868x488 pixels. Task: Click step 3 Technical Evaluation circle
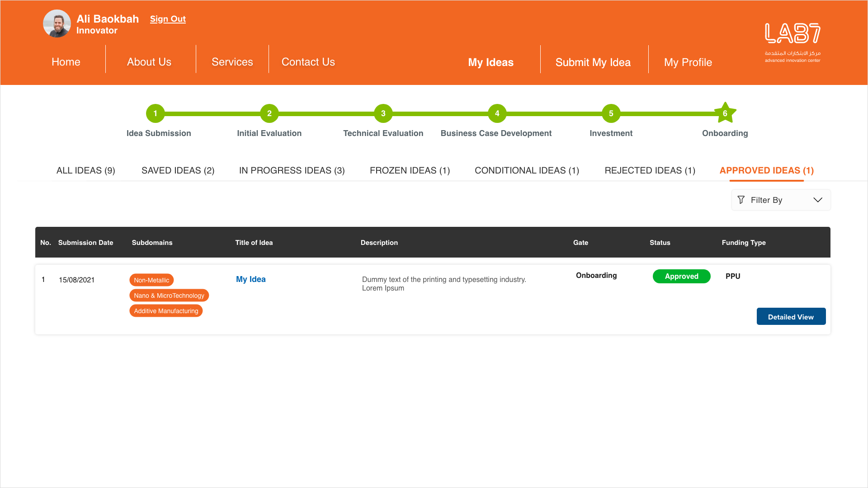click(383, 113)
